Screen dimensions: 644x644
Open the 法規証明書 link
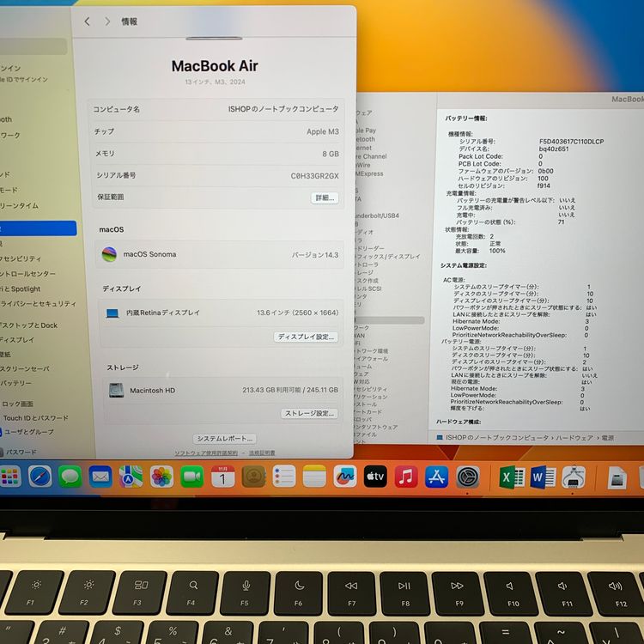click(x=262, y=453)
